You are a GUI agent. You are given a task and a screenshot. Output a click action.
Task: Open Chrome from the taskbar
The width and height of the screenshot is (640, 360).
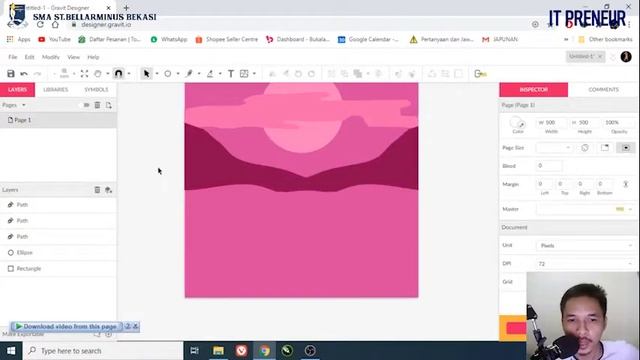click(264, 351)
